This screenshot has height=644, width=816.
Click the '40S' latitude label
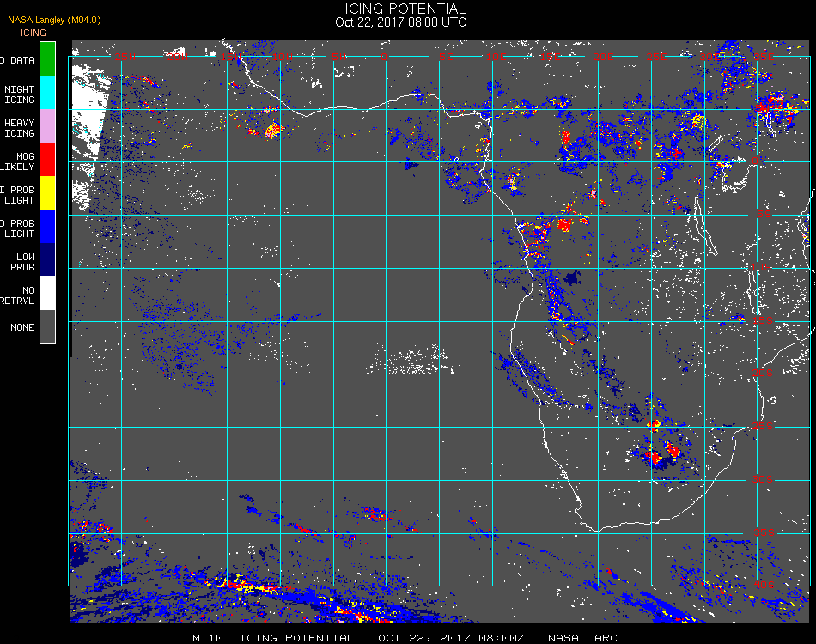(x=764, y=586)
